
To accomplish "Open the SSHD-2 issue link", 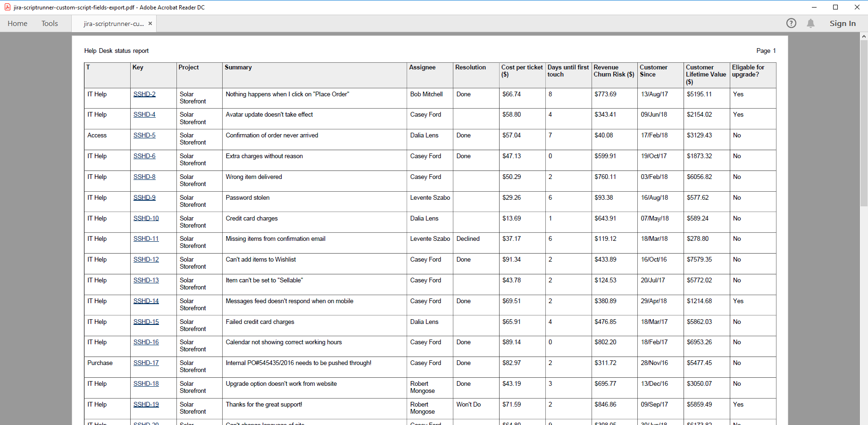I will (x=144, y=94).
